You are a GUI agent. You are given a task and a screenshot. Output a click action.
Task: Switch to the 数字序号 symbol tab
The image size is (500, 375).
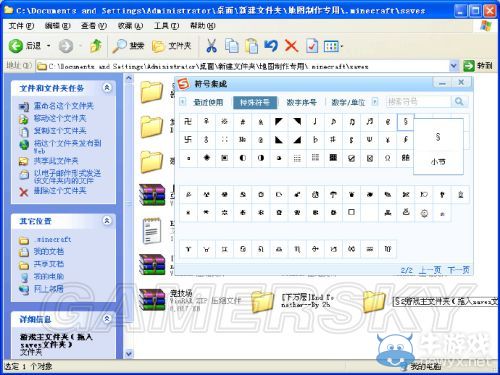301,102
